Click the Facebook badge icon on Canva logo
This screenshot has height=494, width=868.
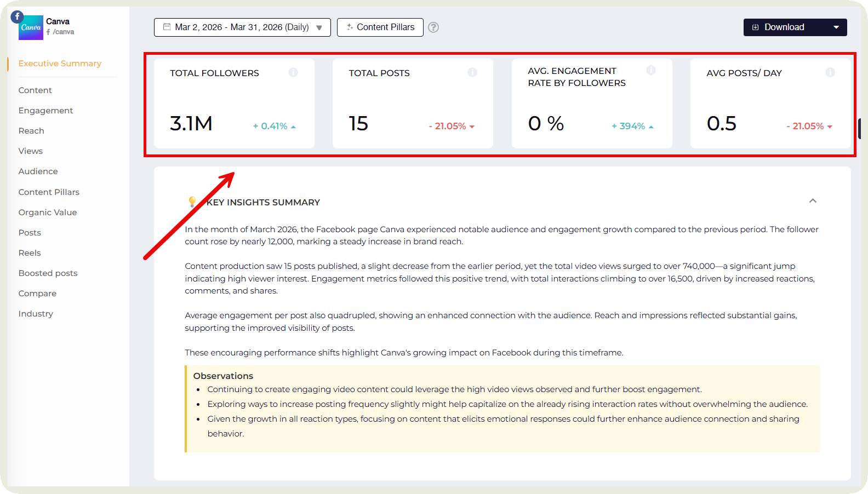pos(17,16)
